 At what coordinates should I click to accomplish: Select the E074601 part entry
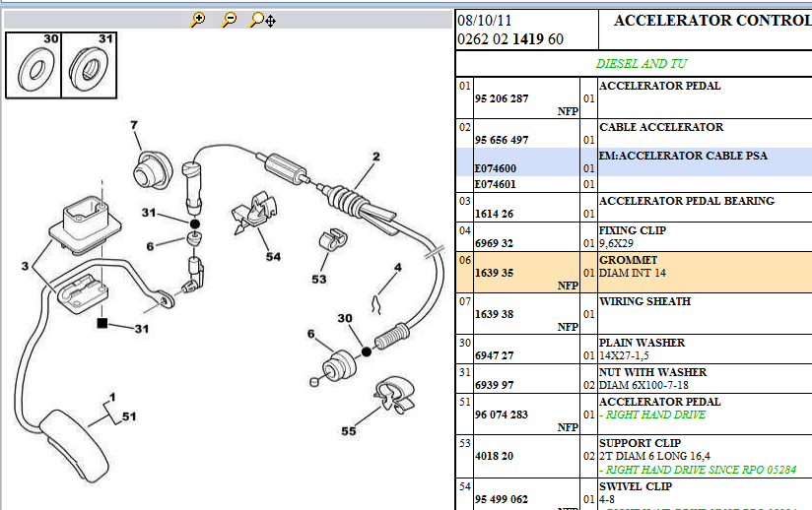496,183
